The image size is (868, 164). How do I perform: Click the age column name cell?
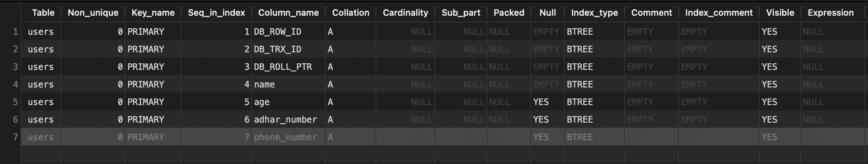point(288,102)
